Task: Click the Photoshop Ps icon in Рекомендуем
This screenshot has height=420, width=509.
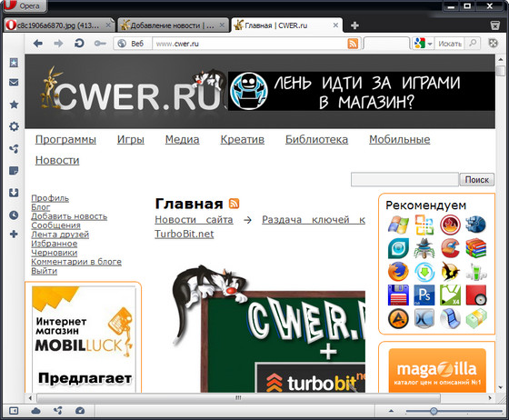Action: [424, 295]
